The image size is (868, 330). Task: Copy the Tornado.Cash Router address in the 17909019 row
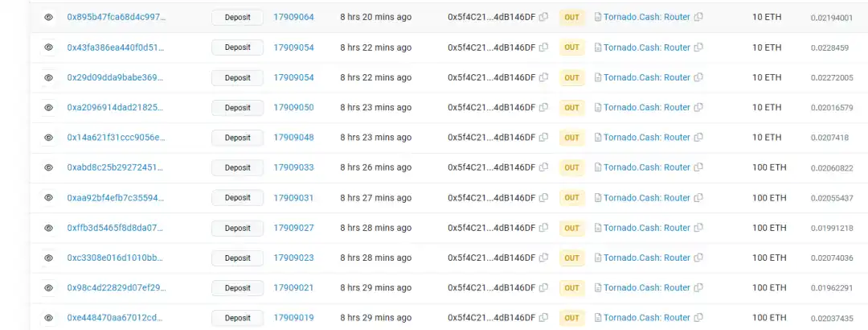(698, 318)
